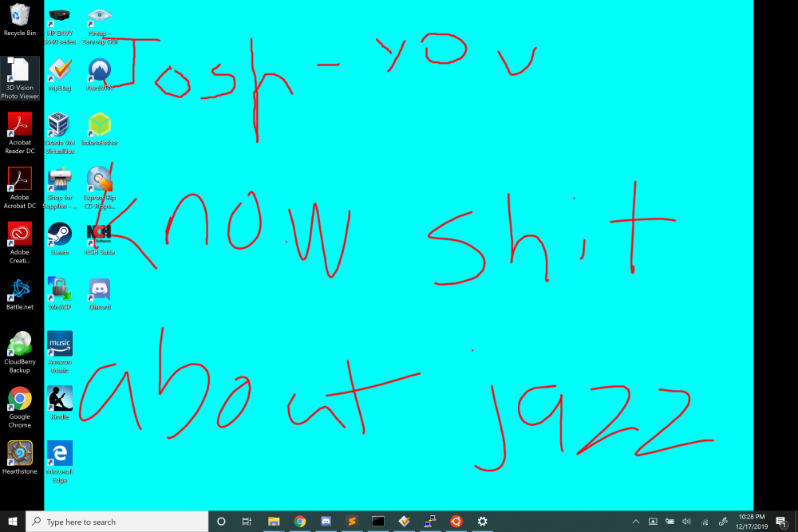The width and height of the screenshot is (798, 532).
Task: Switch to Chrome in the taskbar
Action: click(x=300, y=522)
